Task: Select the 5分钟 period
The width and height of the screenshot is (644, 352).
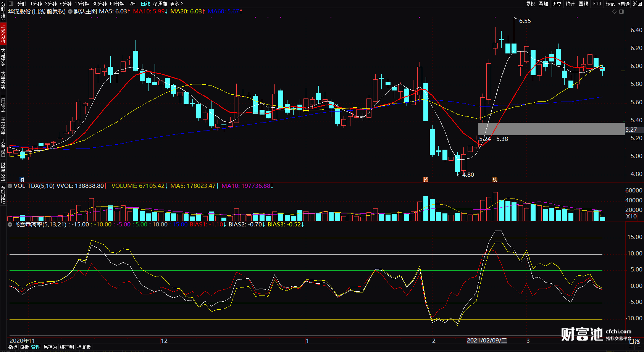Action: click(66, 4)
